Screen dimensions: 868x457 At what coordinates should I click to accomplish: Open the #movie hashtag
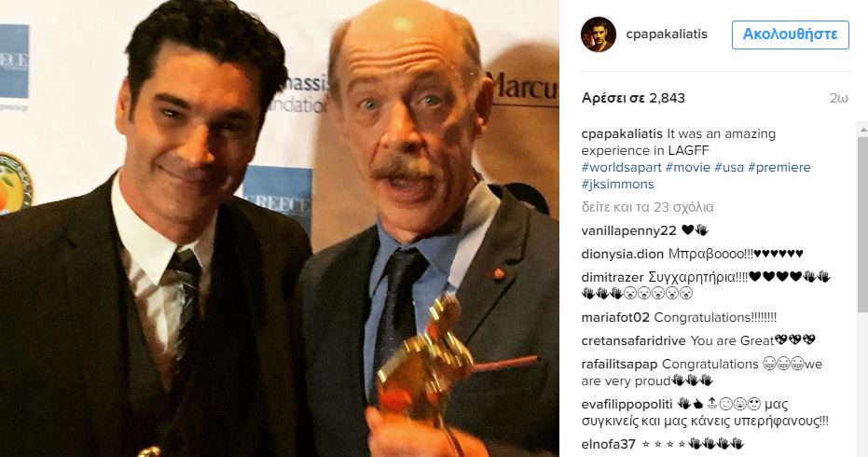pos(687,167)
